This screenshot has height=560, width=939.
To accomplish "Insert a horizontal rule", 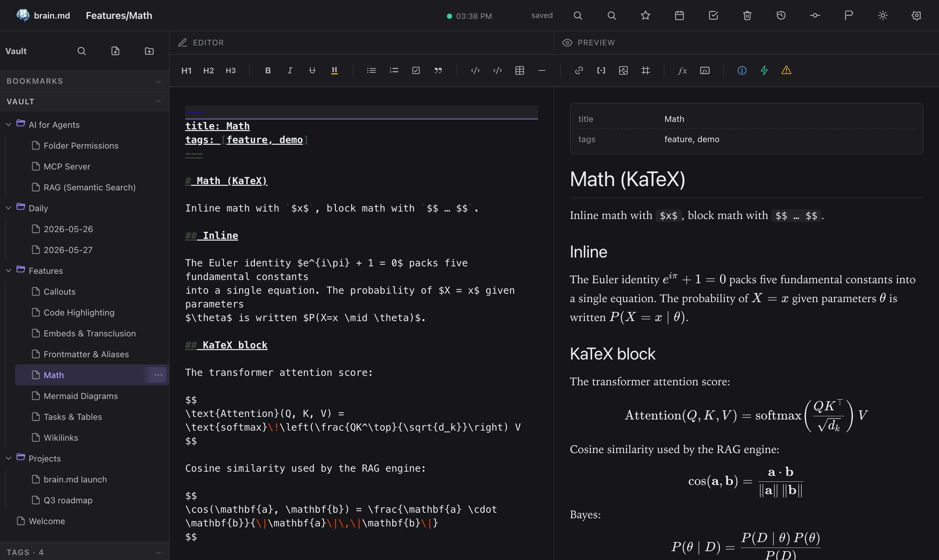I will [542, 70].
